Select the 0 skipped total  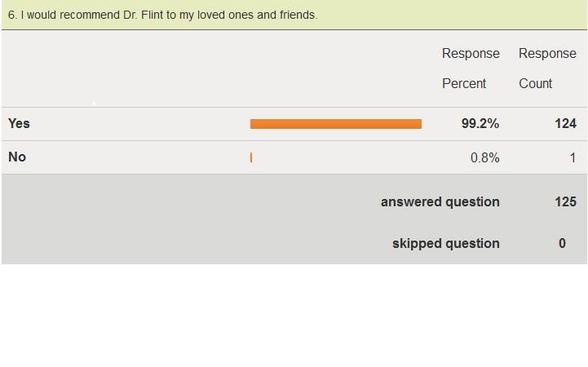click(x=562, y=243)
